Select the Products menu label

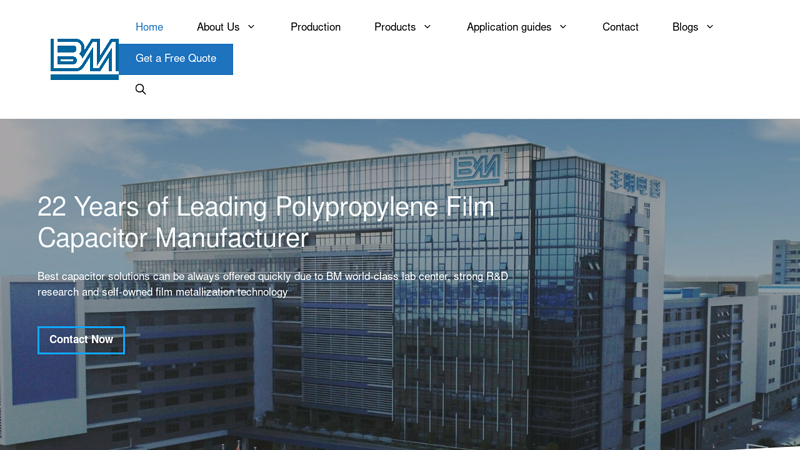(395, 27)
